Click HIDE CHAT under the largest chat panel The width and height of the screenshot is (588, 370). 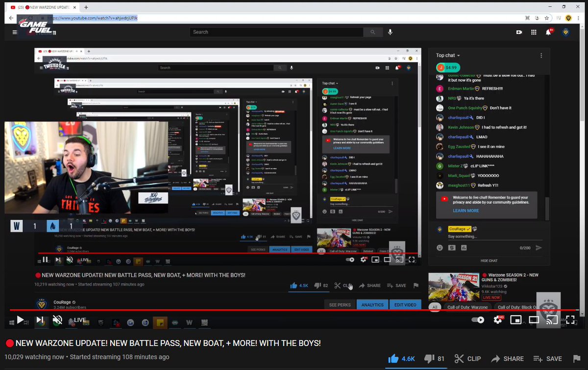click(489, 261)
